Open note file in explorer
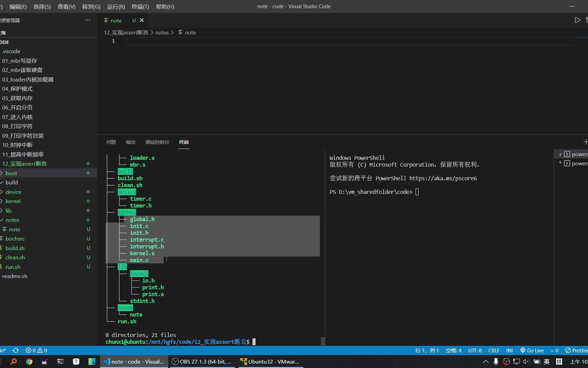Screen dimensions: 588x368 click(48, 229)
